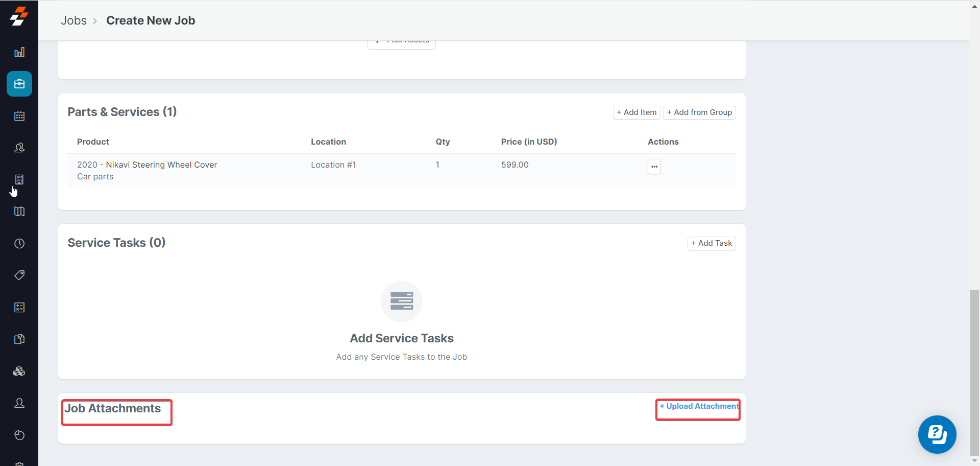The width and height of the screenshot is (980, 466).
Task: Go to the customers people icon
Action: (x=19, y=148)
